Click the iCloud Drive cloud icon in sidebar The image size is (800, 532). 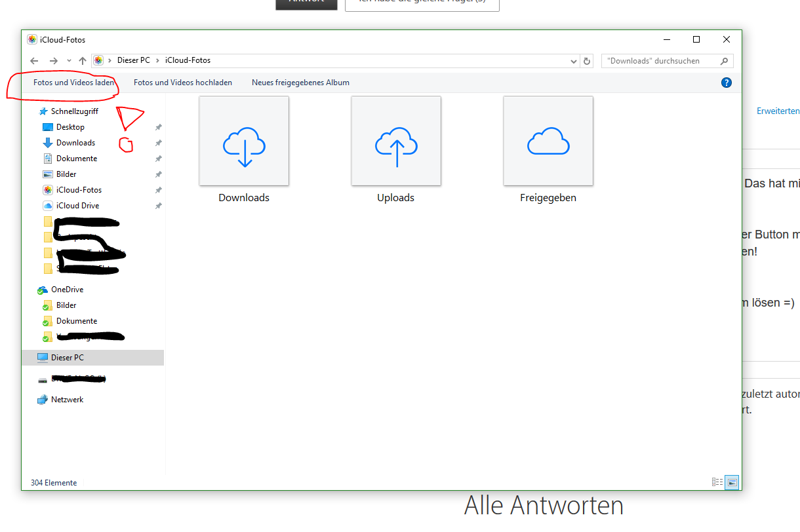(47, 206)
